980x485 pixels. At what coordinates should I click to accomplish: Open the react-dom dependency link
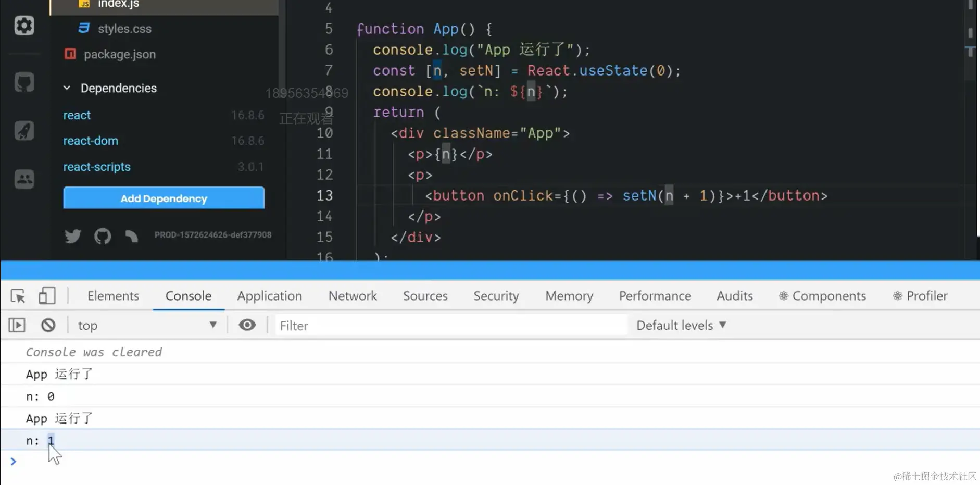coord(91,141)
